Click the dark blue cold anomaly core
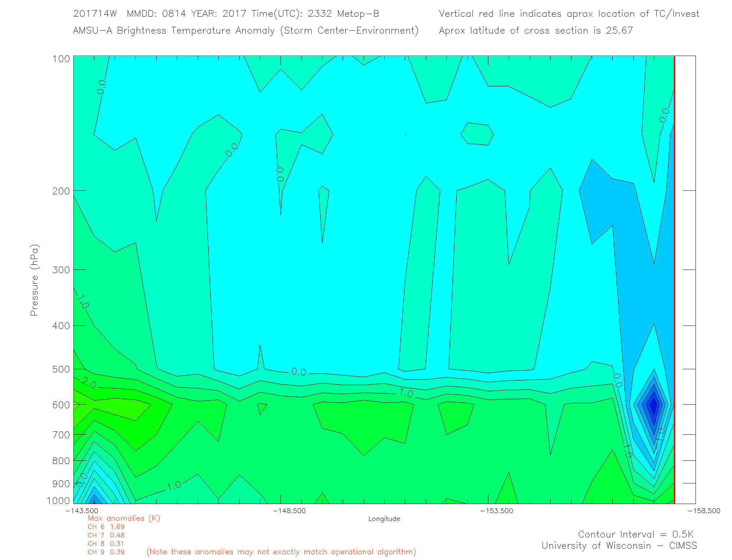 click(x=654, y=405)
